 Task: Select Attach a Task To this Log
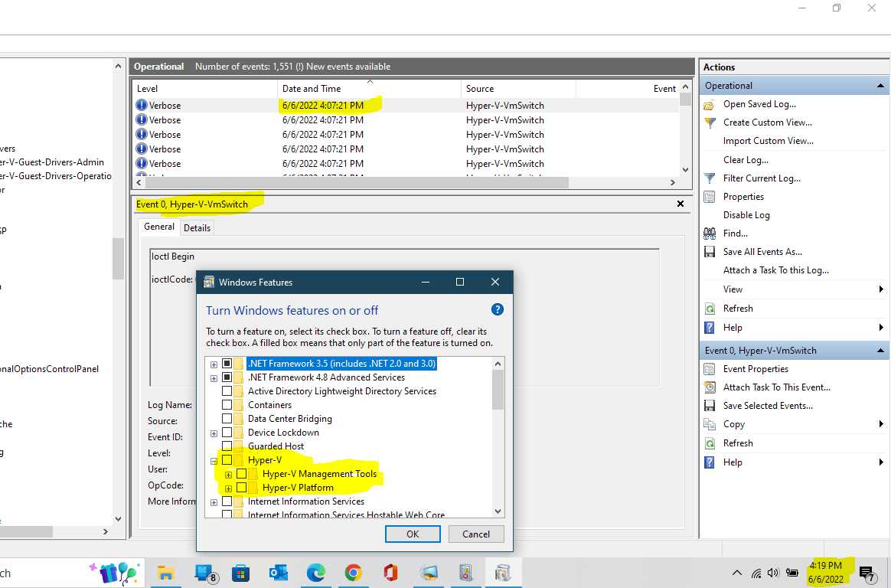[x=775, y=270]
